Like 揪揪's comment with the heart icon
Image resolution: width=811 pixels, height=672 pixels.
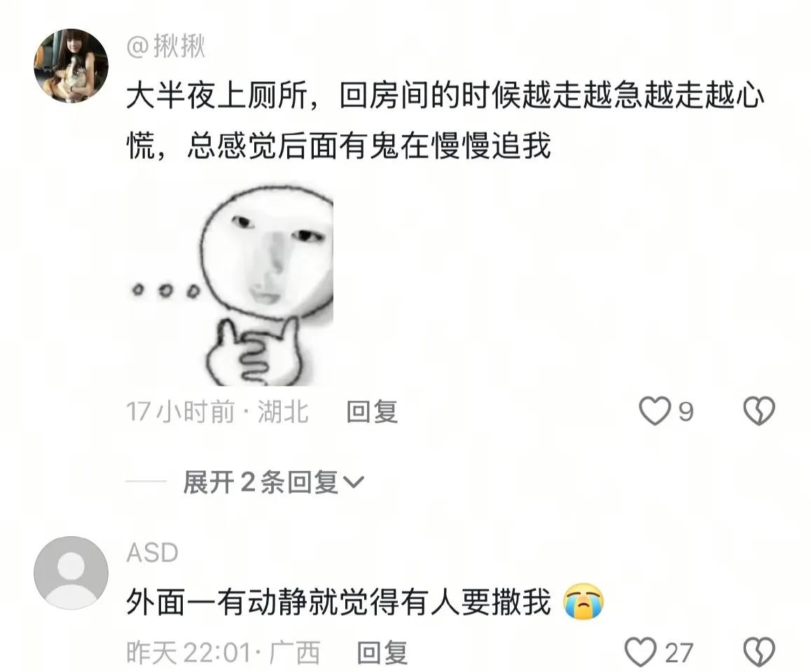click(x=655, y=412)
